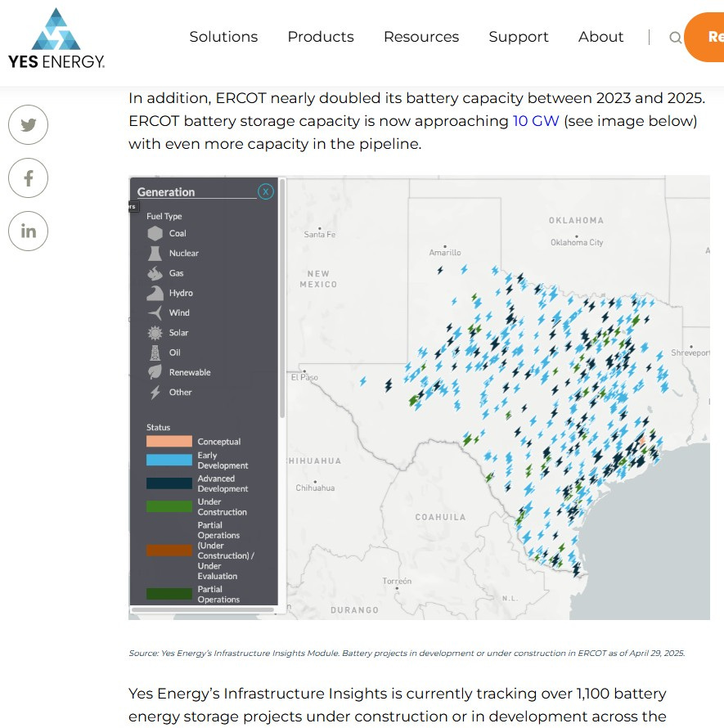Click the legend panel horizontal scrollbar
This screenshot has width=724, height=728.
pyautogui.click(x=203, y=609)
